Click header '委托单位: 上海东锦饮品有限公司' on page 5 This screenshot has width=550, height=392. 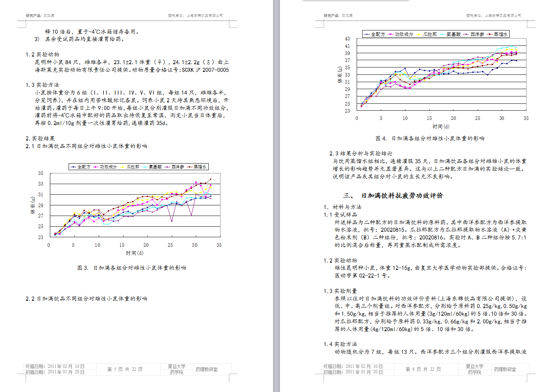tap(196, 15)
